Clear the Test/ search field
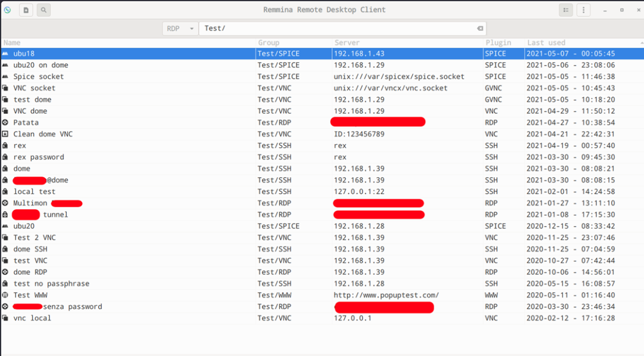This screenshot has width=644, height=356. pyautogui.click(x=479, y=29)
